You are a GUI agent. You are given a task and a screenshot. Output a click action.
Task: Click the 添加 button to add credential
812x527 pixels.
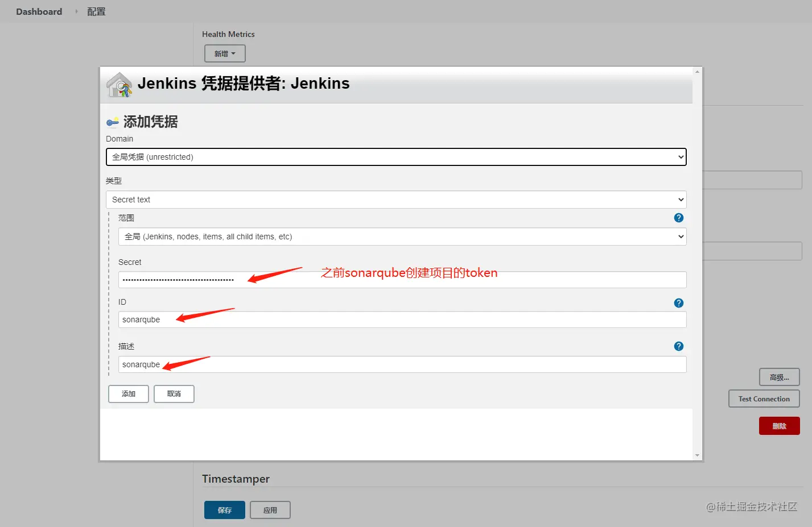[x=129, y=394]
